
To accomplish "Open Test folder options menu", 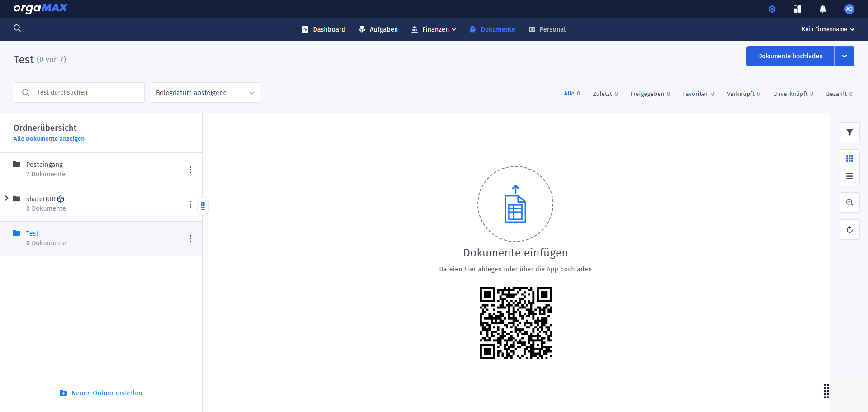I will click(x=190, y=238).
